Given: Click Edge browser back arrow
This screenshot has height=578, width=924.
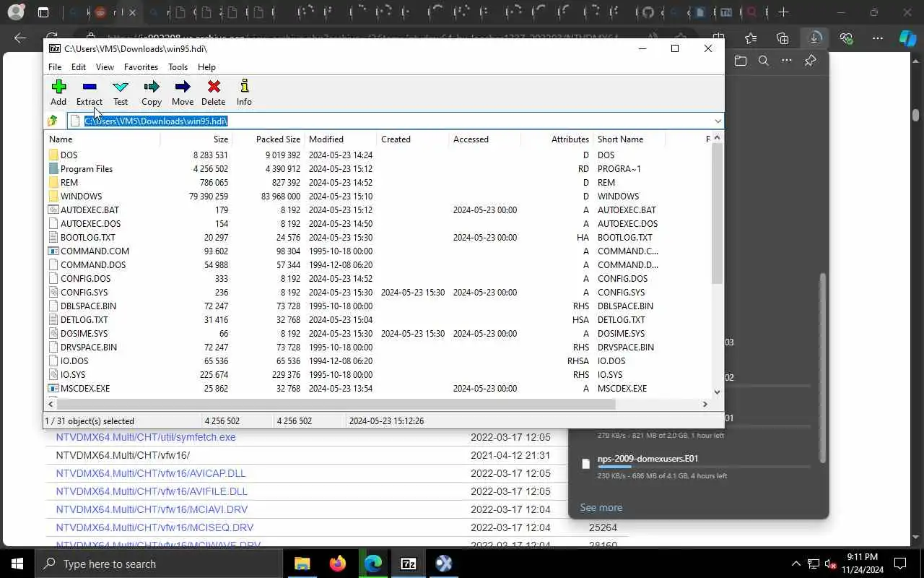Looking at the screenshot, I should pos(20,38).
